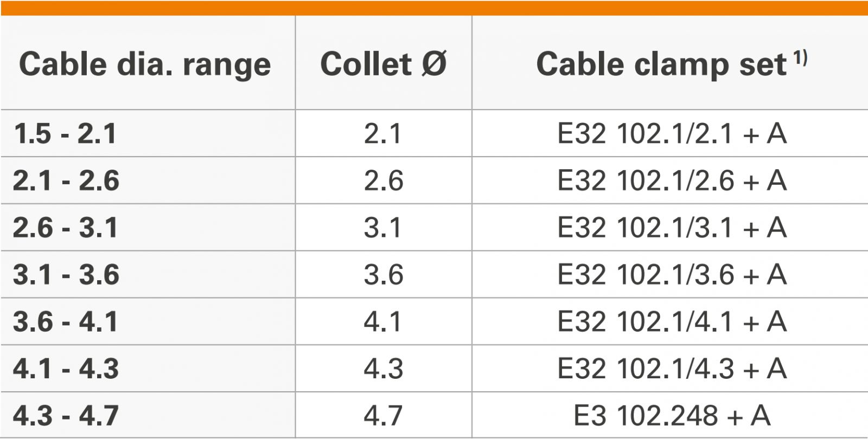Pick clamp set E32 102.1/3.1 + A

click(x=672, y=228)
